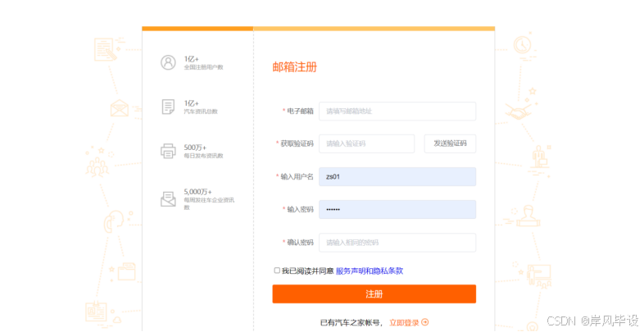Click the 输入密码 password field
This screenshot has height=332, width=644.
pos(397,210)
